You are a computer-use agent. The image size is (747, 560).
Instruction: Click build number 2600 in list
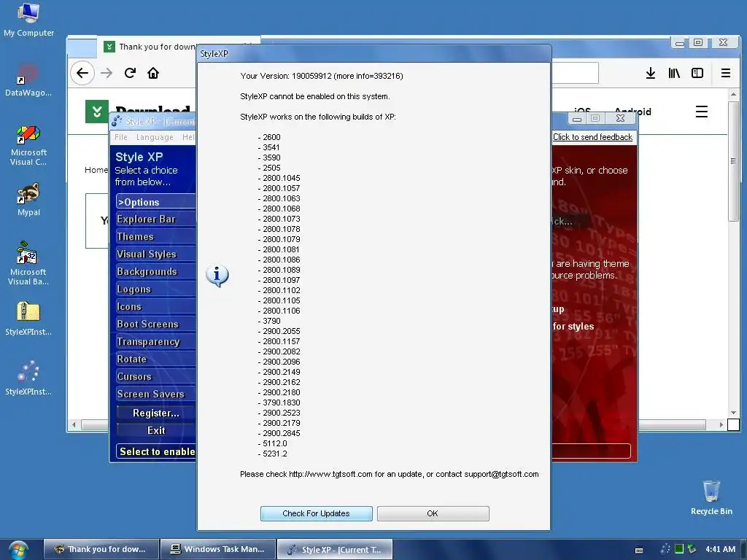(x=271, y=137)
